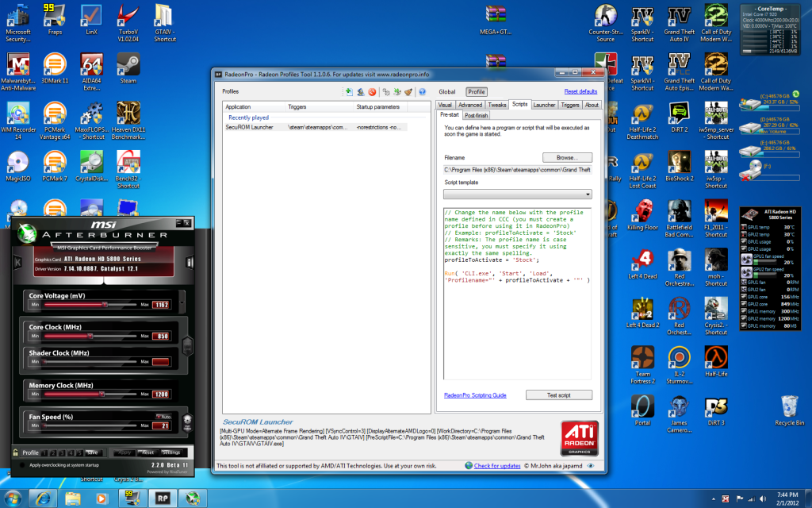The image size is (812, 508).
Task: Open MSI Afterburner info panel icon
Action: [x=190, y=262]
